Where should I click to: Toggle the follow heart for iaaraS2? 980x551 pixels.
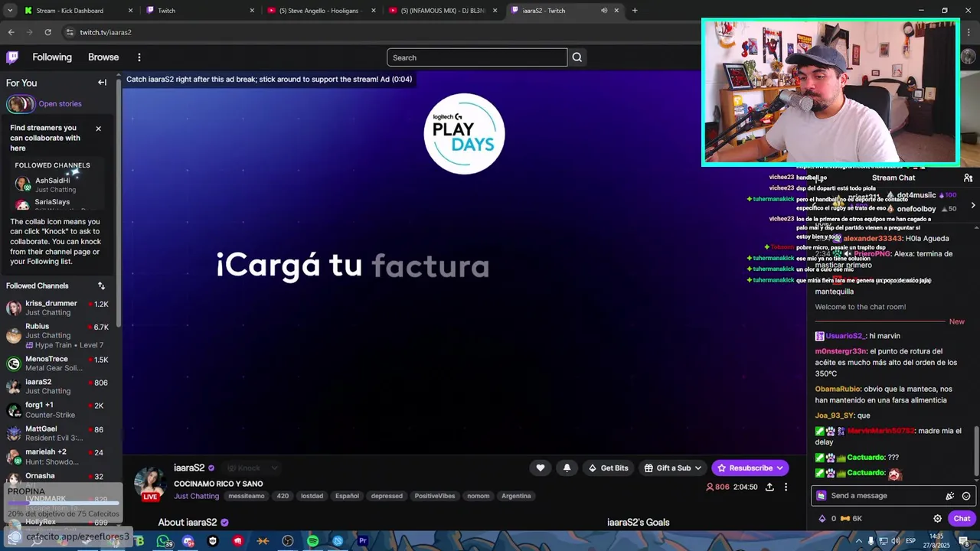tap(541, 468)
